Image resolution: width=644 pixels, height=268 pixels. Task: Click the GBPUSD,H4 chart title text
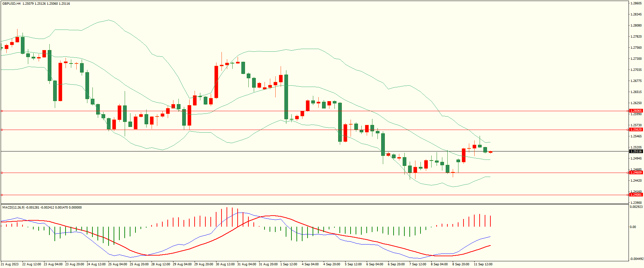pyautogui.click(x=11, y=4)
